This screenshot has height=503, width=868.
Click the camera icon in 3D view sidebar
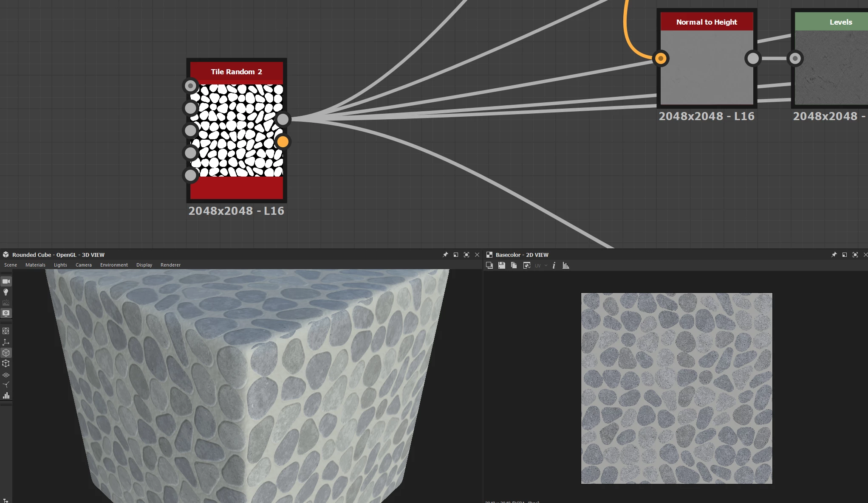click(x=6, y=281)
